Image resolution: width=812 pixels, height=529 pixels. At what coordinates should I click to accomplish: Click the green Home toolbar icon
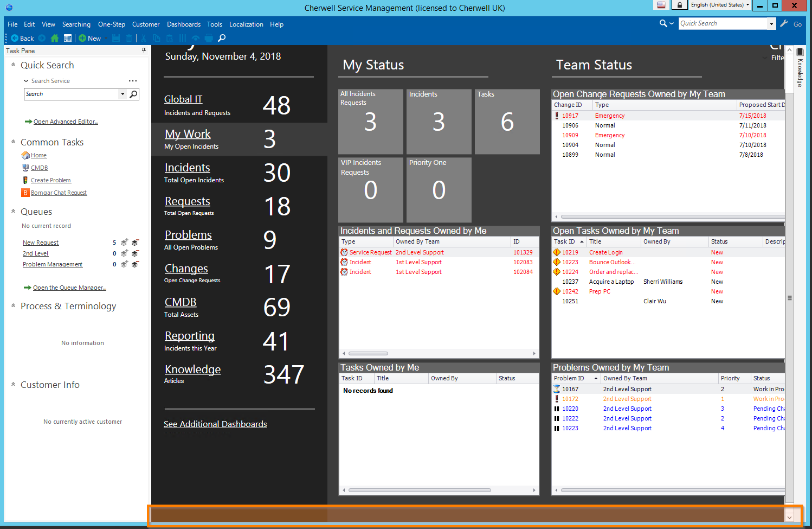click(x=54, y=39)
